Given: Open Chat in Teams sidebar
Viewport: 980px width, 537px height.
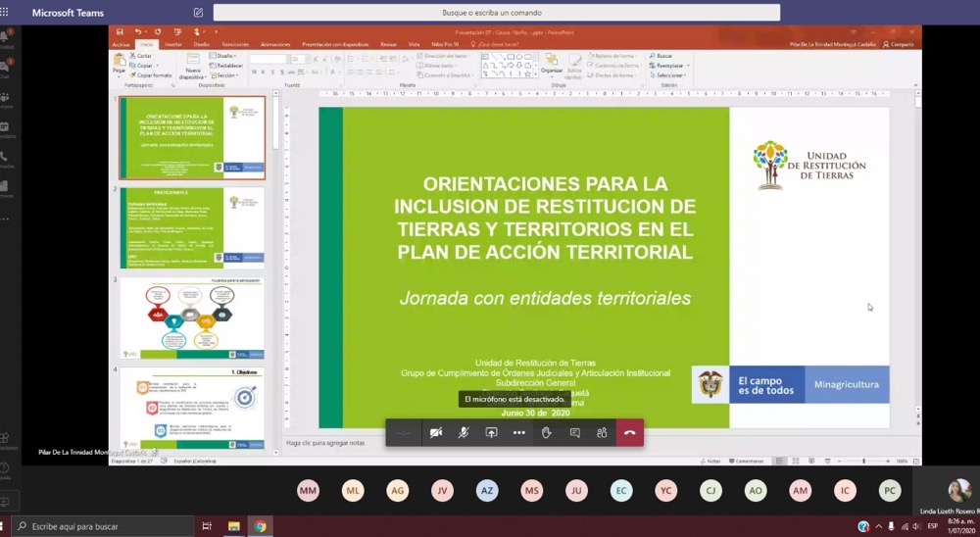Looking at the screenshot, I should [6, 68].
